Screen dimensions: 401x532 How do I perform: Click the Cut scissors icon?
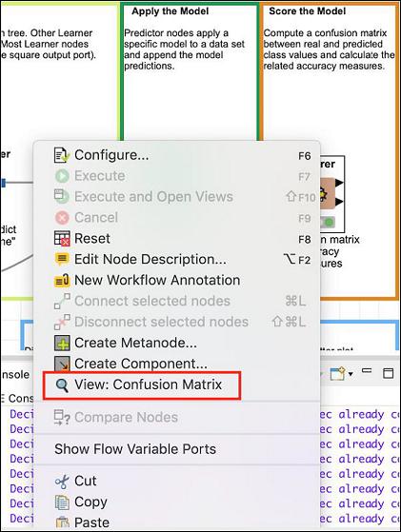tap(62, 482)
